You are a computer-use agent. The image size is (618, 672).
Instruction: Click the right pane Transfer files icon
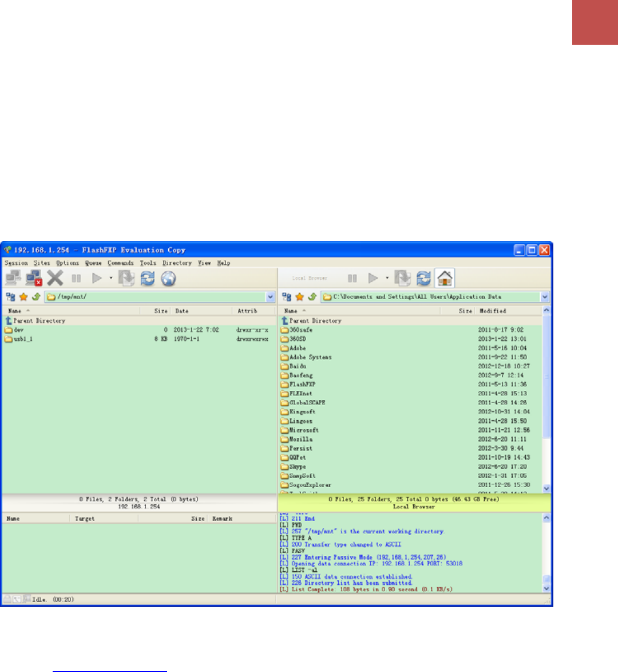click(402, 278)
